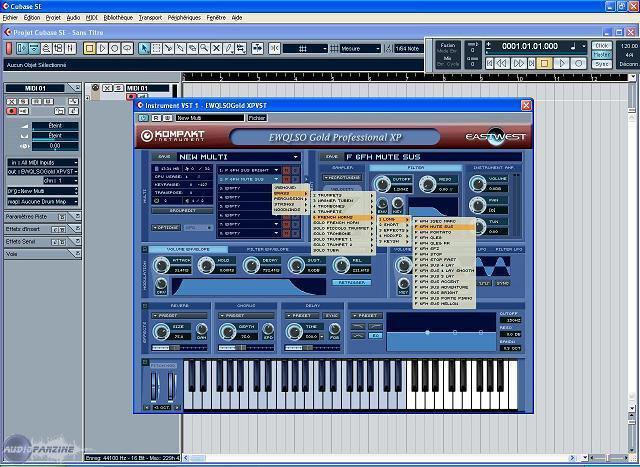
Task: Toggle Solo S on MIDI 01 track
Action: click(x=118, y=88)
